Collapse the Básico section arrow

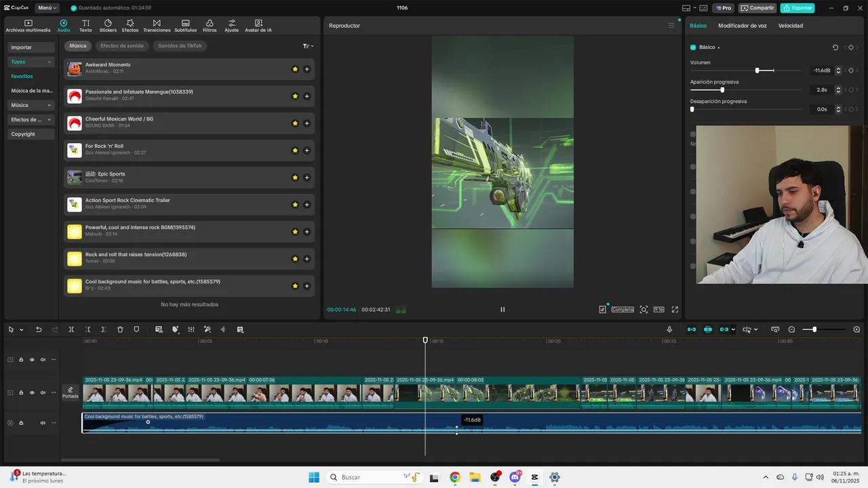point(719,47)
